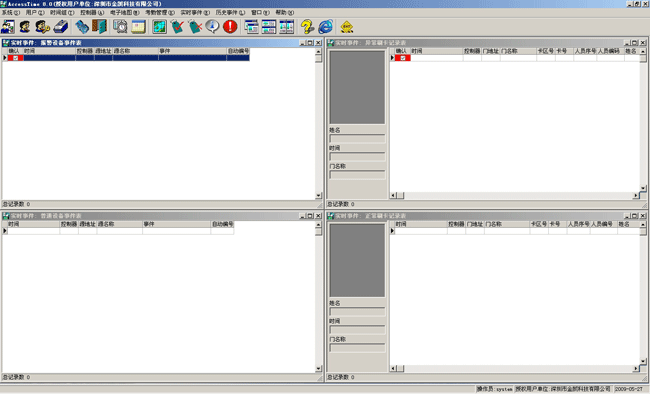Open the user face icon in toolbar
Screen dimensions: 650x394
(x=25, y=27)
